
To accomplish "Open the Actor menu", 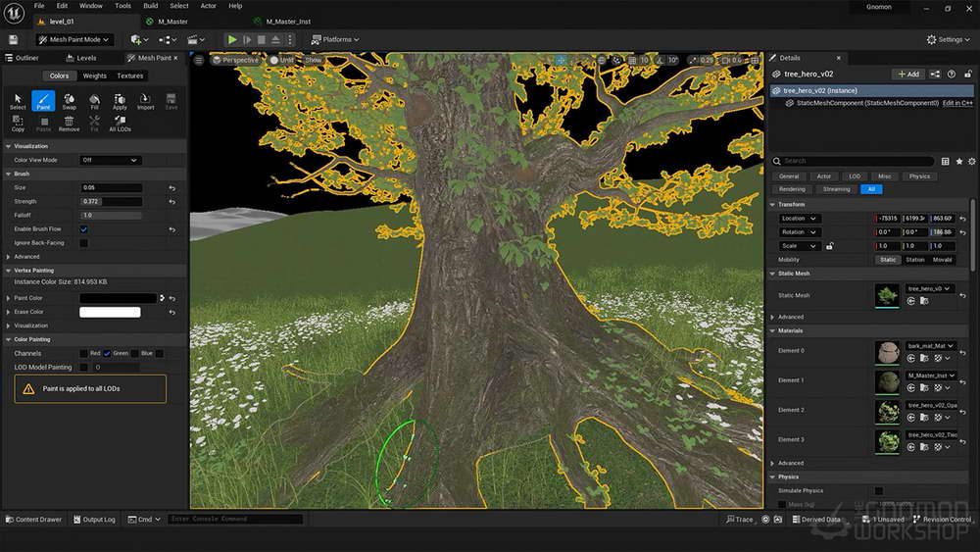I will click(208, 6).
